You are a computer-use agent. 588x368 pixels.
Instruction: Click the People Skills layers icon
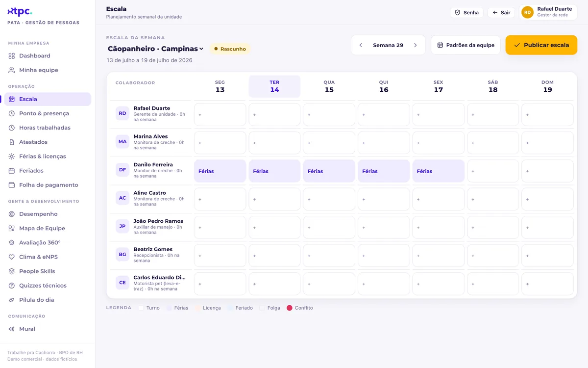pos(12,271)
